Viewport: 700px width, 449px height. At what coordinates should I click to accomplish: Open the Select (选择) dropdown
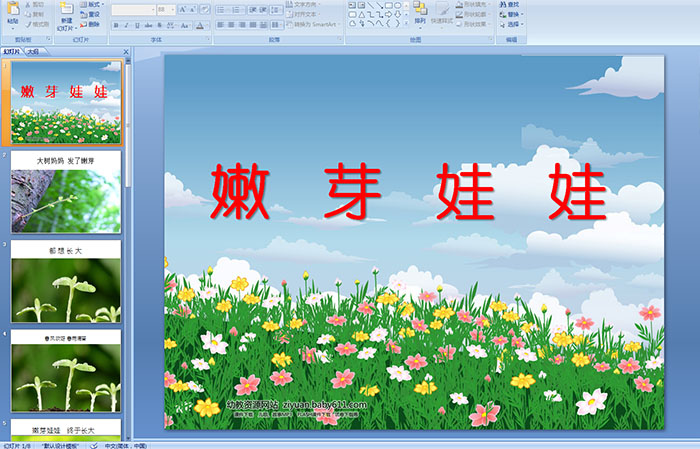pos(512,24)
